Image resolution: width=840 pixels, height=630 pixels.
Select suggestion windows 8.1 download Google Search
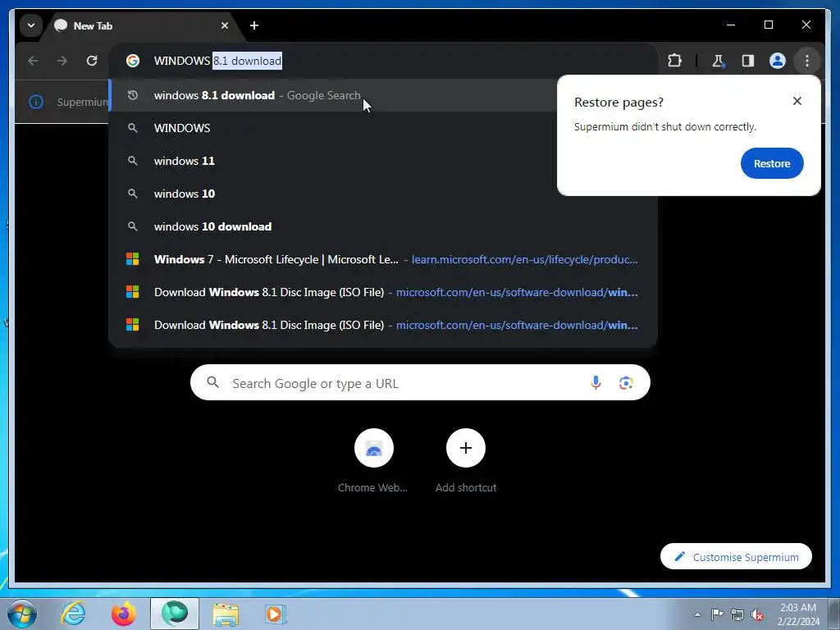(x=332, y=95)
